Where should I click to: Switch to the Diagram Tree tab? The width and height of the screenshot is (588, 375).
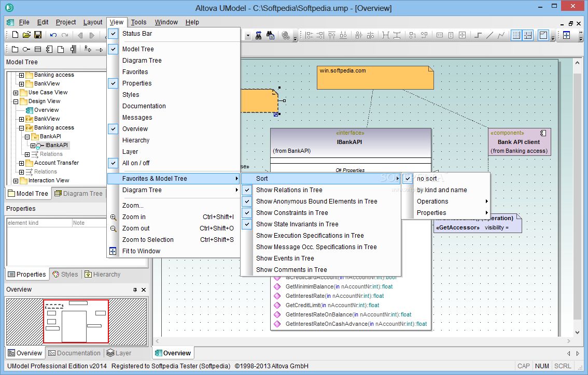click(x=78, y=194)
